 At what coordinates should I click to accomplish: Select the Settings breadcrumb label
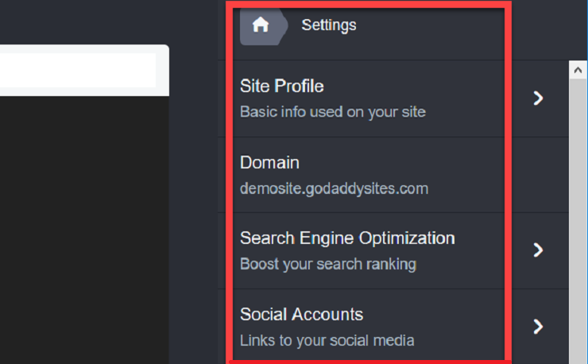point(329,25)
